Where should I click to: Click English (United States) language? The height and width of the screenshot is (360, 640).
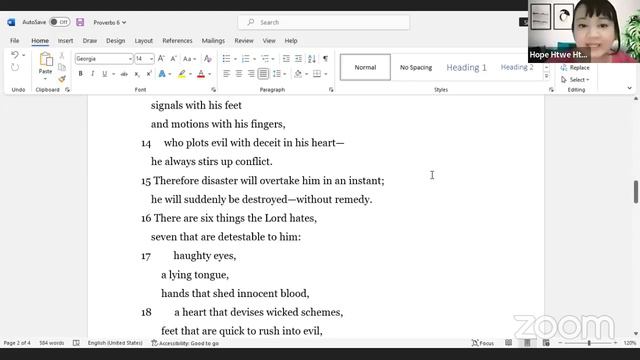(115, 343)
